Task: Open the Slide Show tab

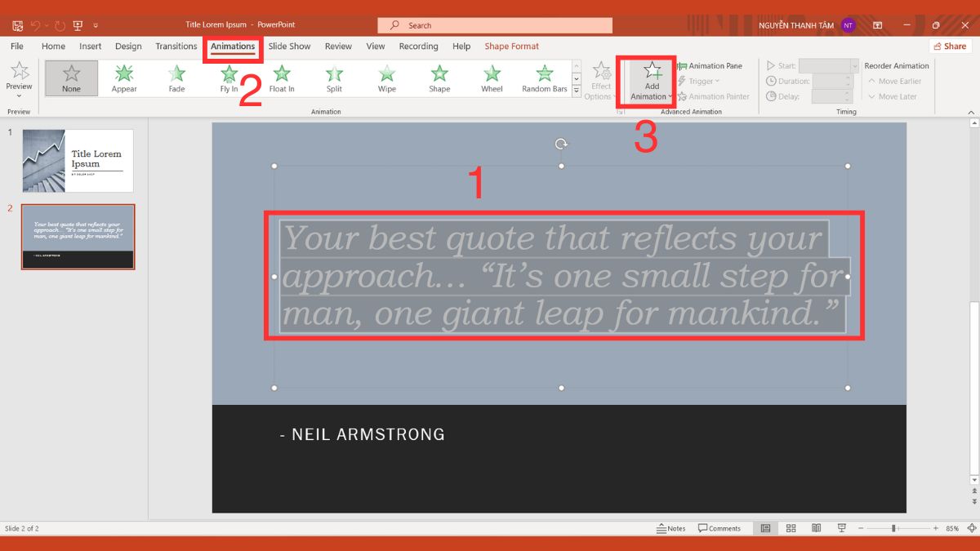Action: click(289, 47)
